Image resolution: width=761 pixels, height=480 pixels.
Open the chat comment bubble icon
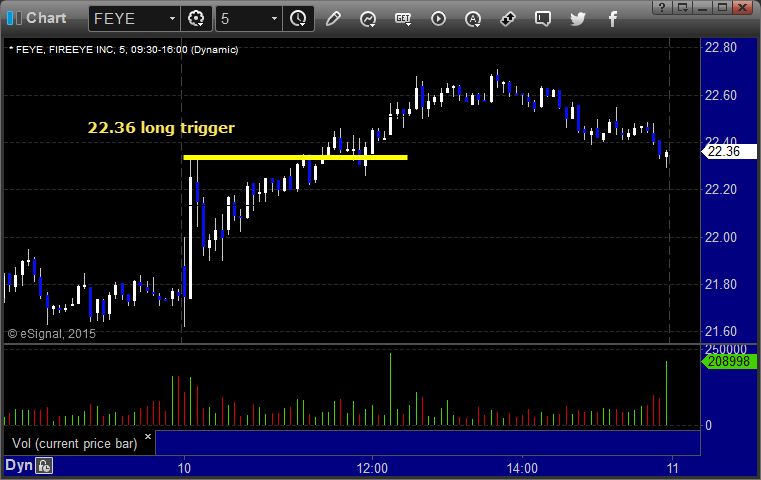pos(543,19)
